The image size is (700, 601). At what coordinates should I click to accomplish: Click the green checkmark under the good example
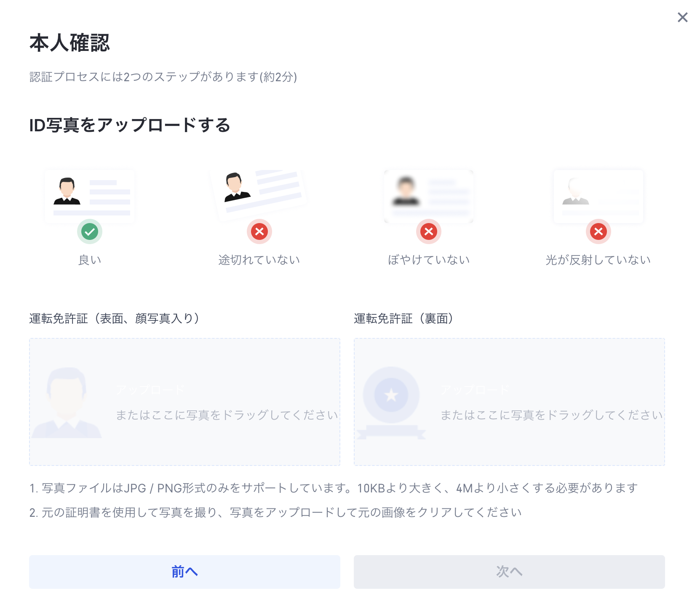[90, 231]
